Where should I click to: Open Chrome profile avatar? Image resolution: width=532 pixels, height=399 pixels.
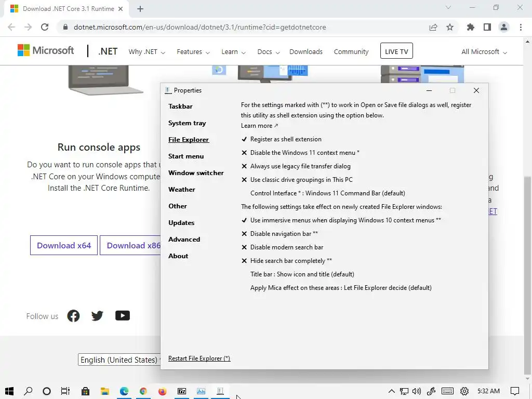click(x=504, y=27)
